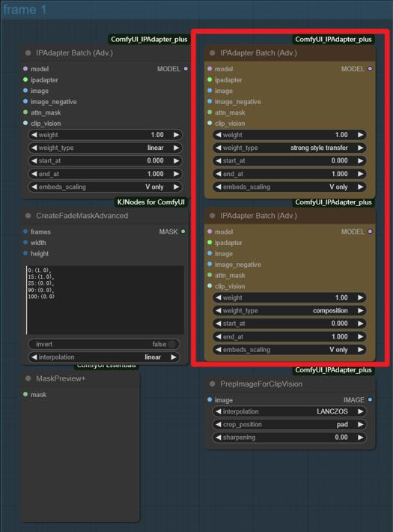Screen dimensions: 393x532
Task: Click the IMAGE output port on PrepImageForClipVision
Action: [370, 399]
